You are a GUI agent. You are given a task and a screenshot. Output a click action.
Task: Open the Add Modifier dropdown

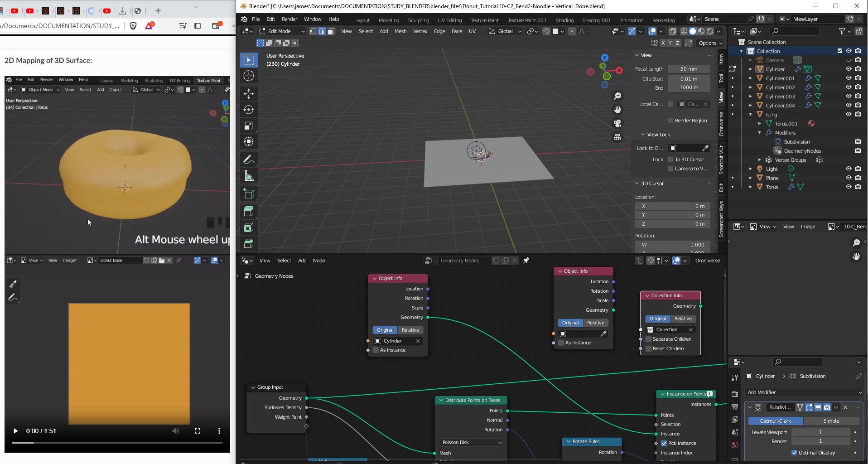point(804,392)
